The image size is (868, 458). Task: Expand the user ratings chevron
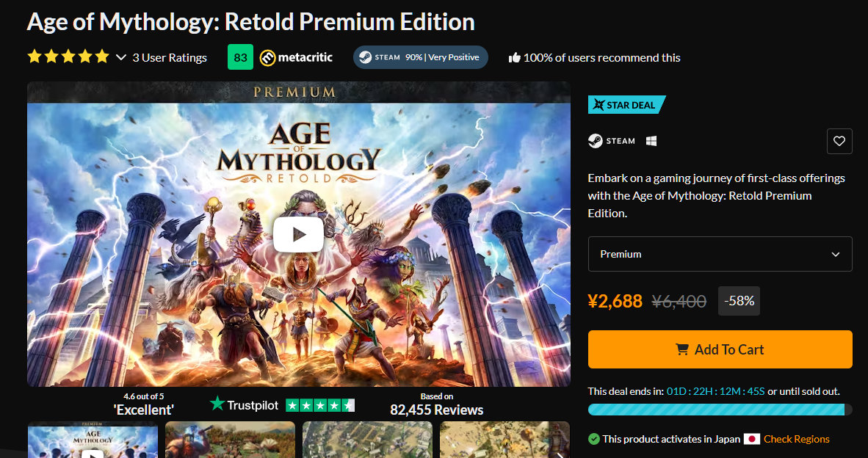(121, 57)
